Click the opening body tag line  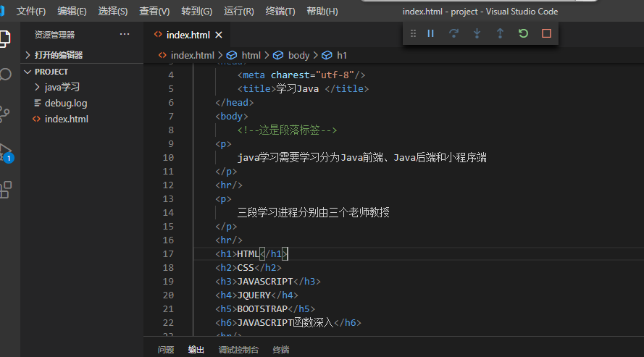point(232,117)
